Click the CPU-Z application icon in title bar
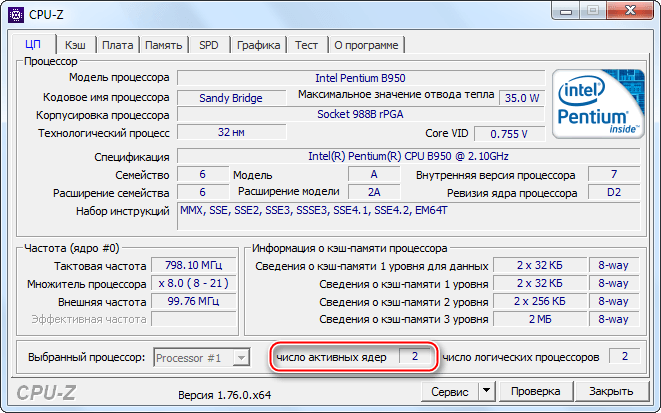Image resolution: width=661 pixels, height=413 pixels. tap(16, 15)
